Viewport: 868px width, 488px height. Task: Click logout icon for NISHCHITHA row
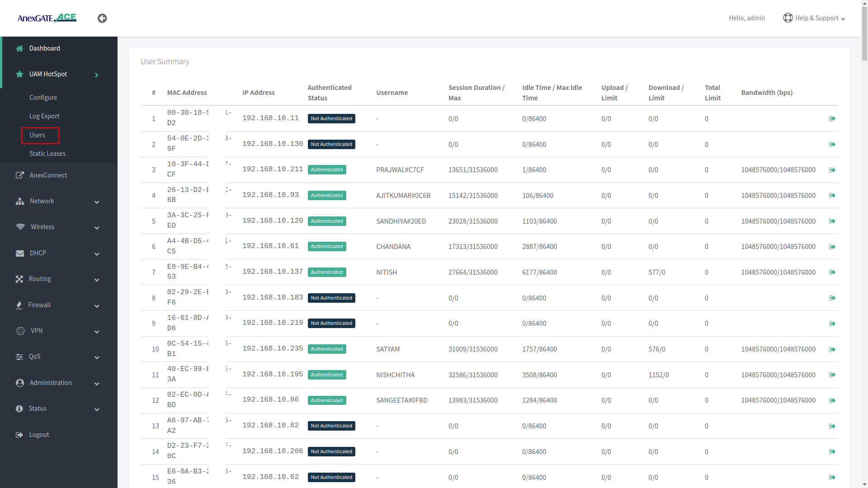click(x=832, y=375)
